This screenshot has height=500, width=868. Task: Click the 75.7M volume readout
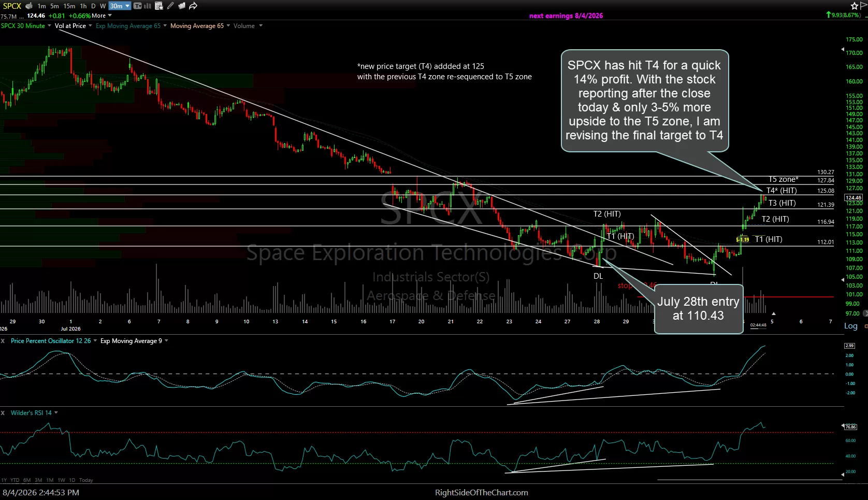[8, 16]
